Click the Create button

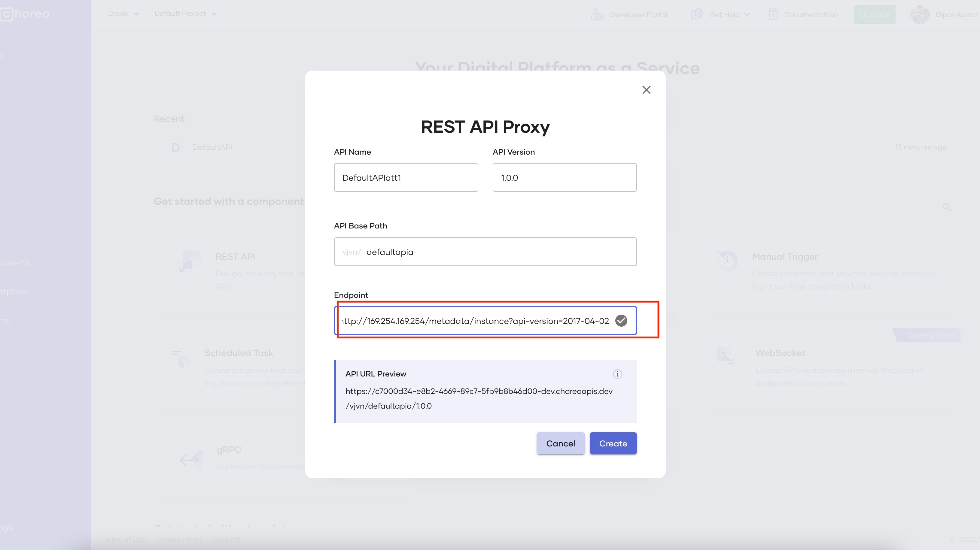point(613,443)
